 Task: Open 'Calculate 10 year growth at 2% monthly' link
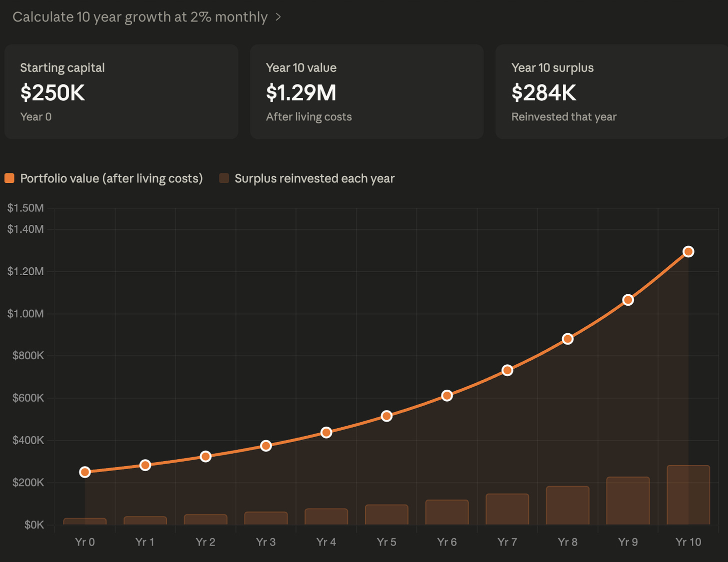pos(140,17)
